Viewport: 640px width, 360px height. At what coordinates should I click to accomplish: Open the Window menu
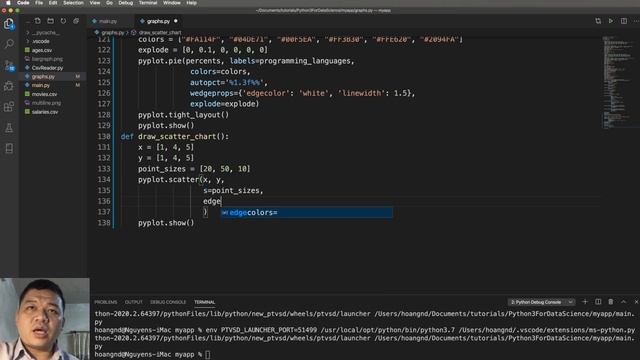tap(172, 3)
